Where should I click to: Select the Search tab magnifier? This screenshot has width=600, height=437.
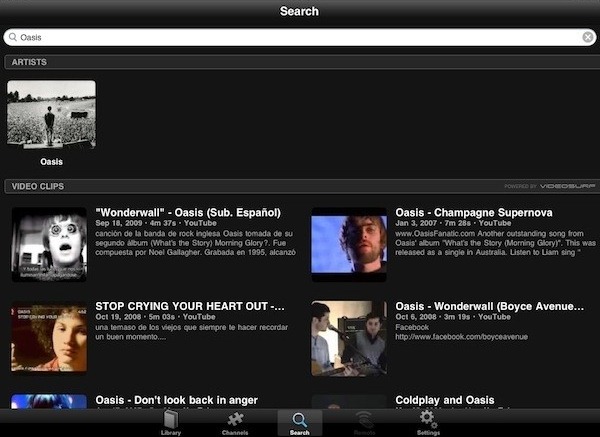[299, 423]
